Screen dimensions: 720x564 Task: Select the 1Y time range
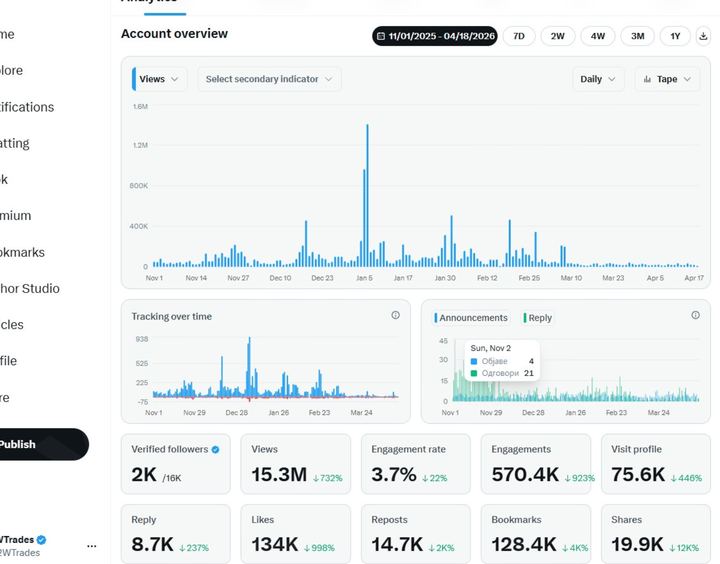point(675,36)
